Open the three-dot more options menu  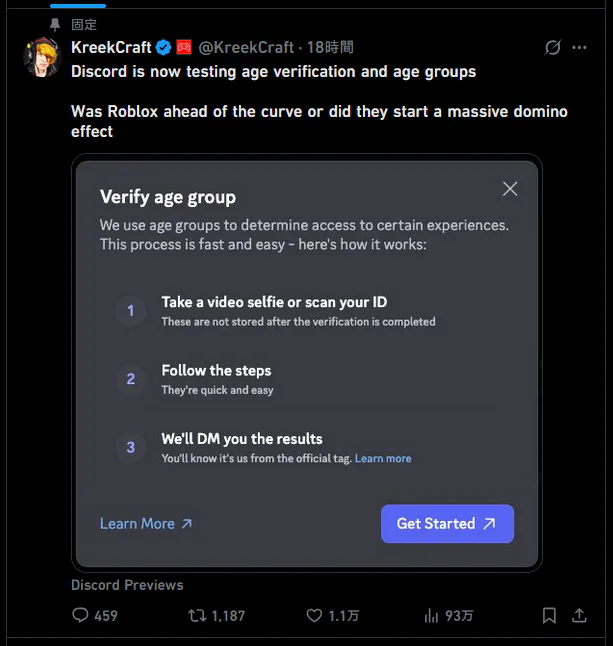tap(579, 48)
